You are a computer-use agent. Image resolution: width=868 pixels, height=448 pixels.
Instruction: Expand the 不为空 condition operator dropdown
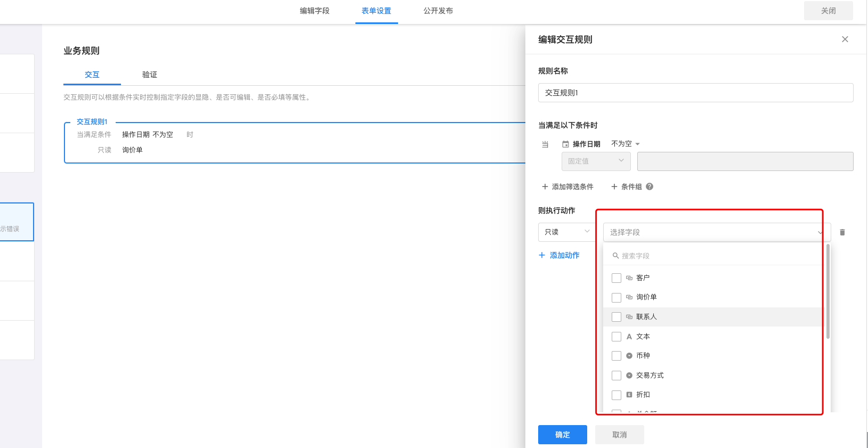point(626,144)
